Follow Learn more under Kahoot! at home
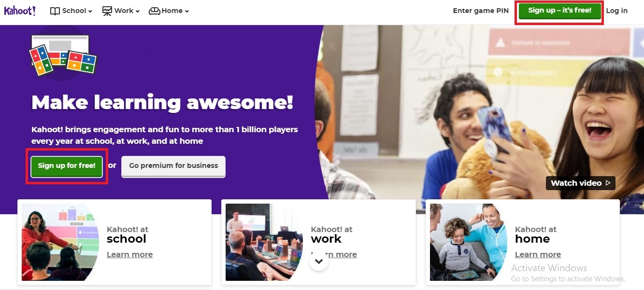 click(x=538, y=254)
